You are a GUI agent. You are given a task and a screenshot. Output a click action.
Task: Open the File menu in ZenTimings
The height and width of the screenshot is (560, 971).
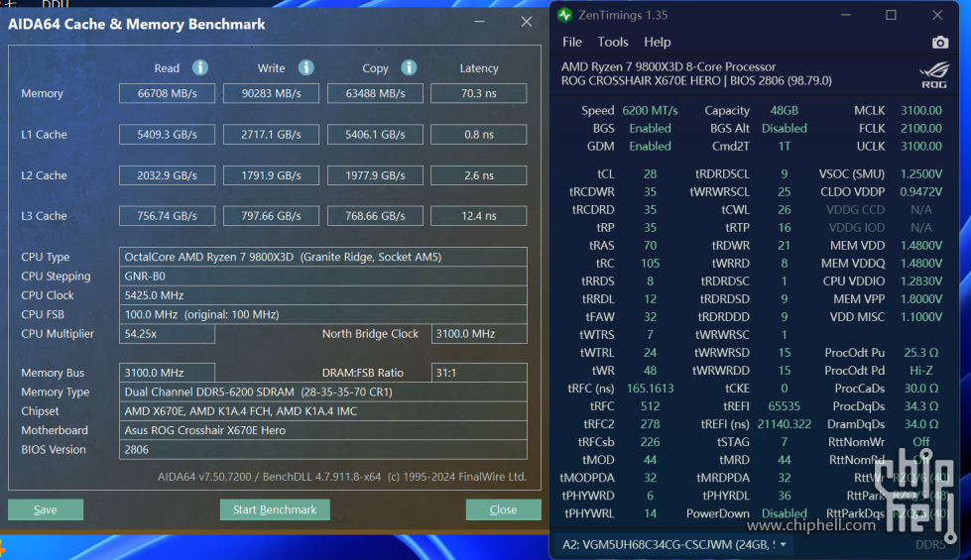tap(571, 42)
